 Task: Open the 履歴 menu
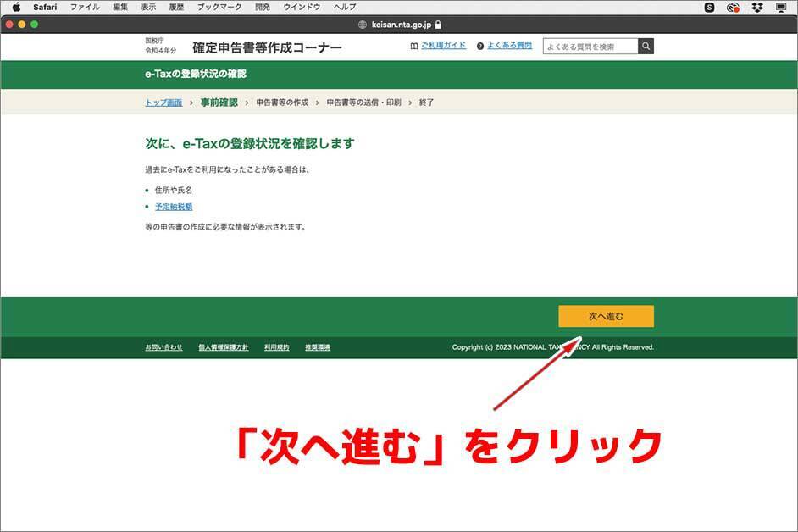[x=175, y=7]
